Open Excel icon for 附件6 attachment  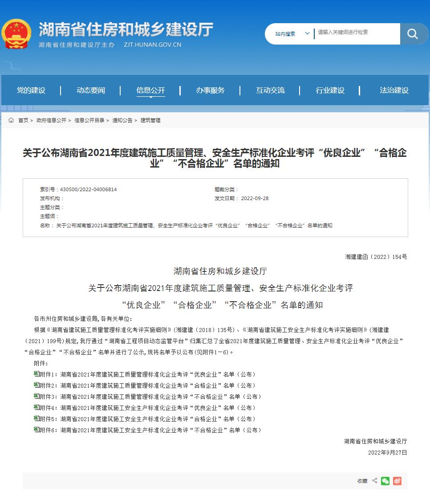(x=37, y=430)
